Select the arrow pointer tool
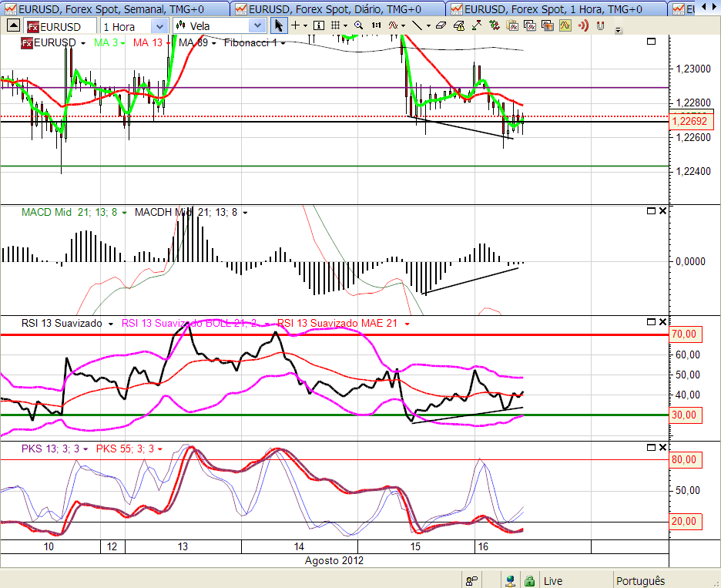 point(279,25)
